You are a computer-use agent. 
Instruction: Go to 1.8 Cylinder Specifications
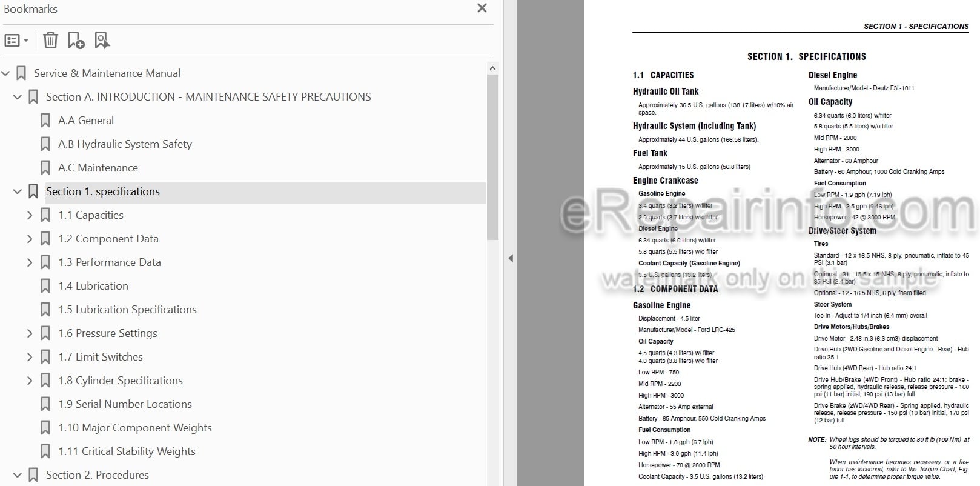[x=121, y=381]
